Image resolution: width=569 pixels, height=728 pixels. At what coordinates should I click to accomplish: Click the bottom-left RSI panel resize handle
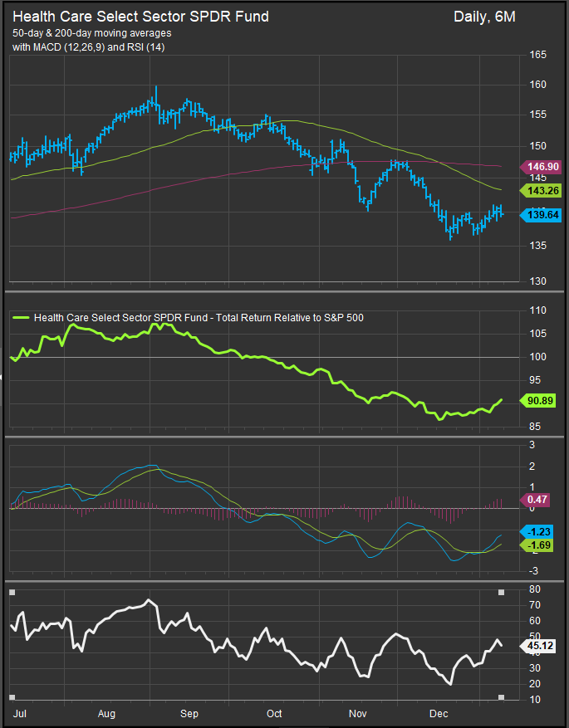pyautogui.click(x=12, y=697)
